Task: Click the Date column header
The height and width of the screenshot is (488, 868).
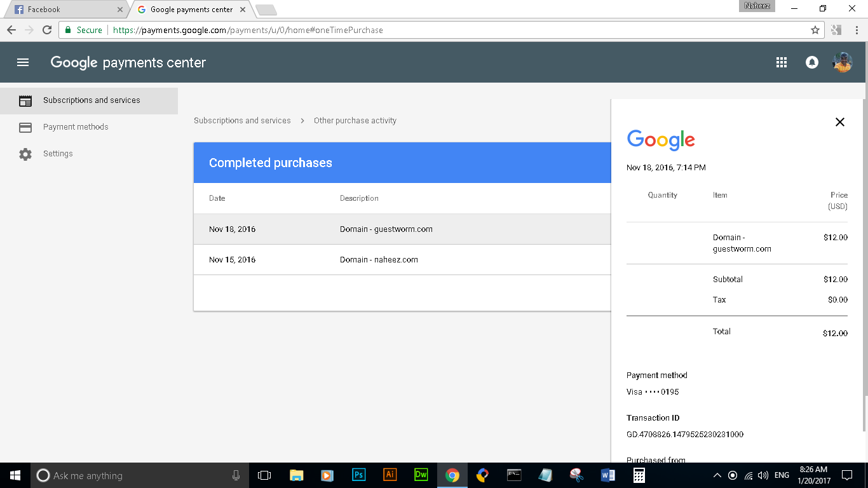Action: (217, 198)
